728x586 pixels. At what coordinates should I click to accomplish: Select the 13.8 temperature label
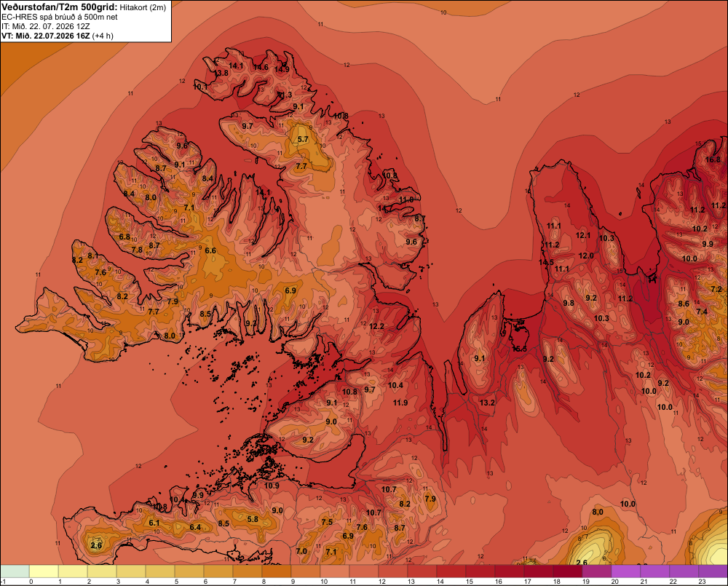coord(221,73)
